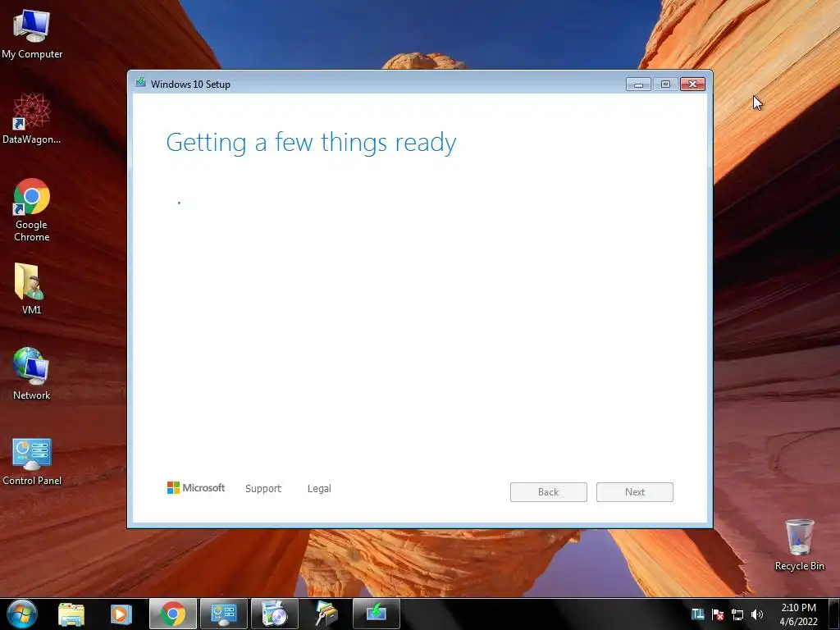The image size is (840, 630).
Task: Select the Network desktop icon
Action: point(32,373)
